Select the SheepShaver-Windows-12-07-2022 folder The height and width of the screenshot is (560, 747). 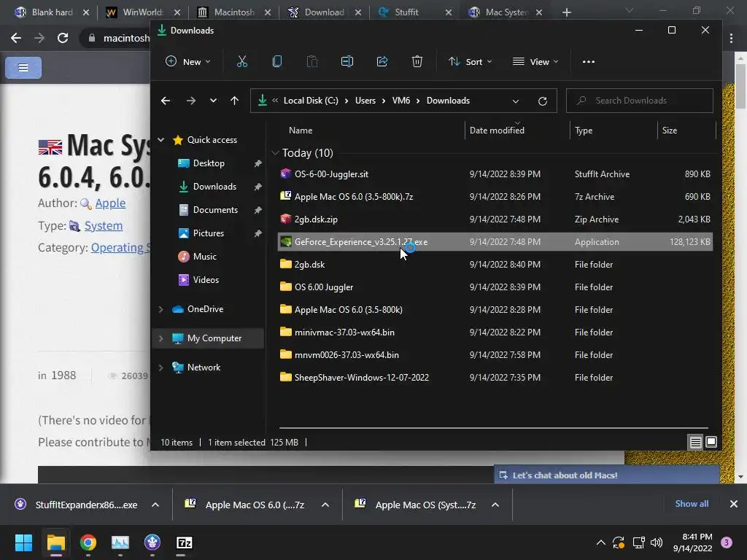tap(495, 378)
